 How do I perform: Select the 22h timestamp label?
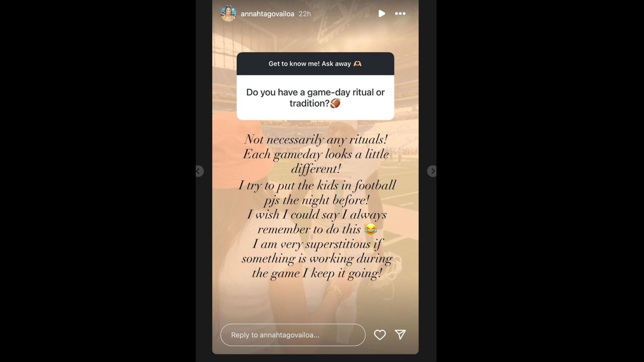point(305,14)
